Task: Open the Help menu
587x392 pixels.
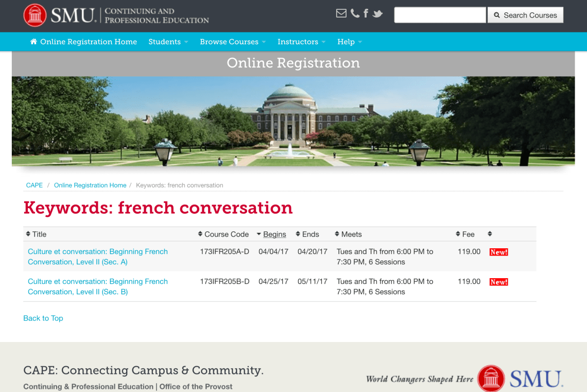Action: [349, 42]
